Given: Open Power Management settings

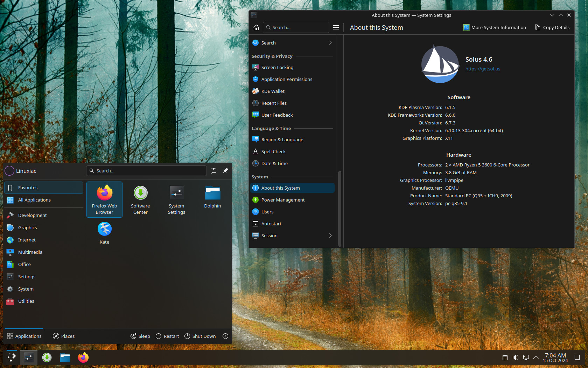Looking at the screenshot, I should (292, 200).
